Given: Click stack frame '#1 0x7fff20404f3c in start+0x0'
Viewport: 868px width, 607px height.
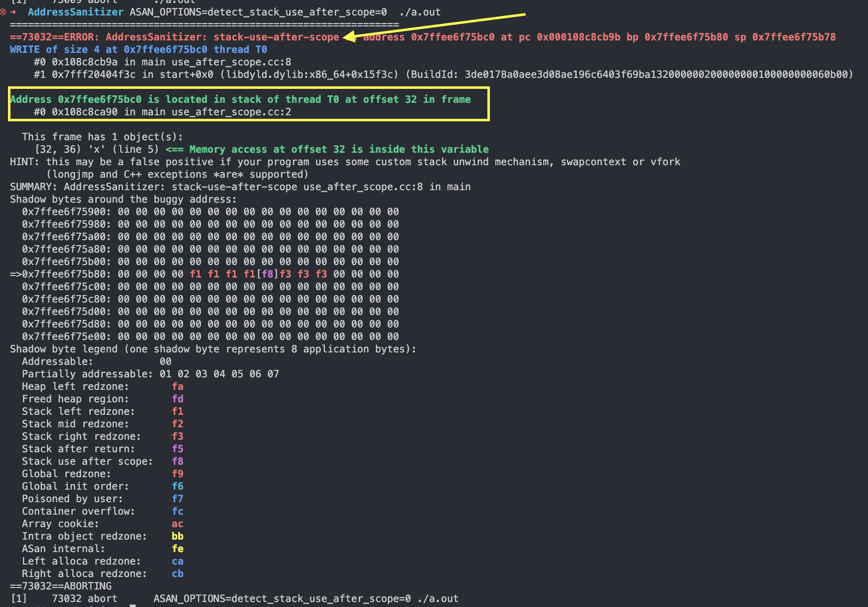Looking at the screenshot, I should [x=124, y=74].
